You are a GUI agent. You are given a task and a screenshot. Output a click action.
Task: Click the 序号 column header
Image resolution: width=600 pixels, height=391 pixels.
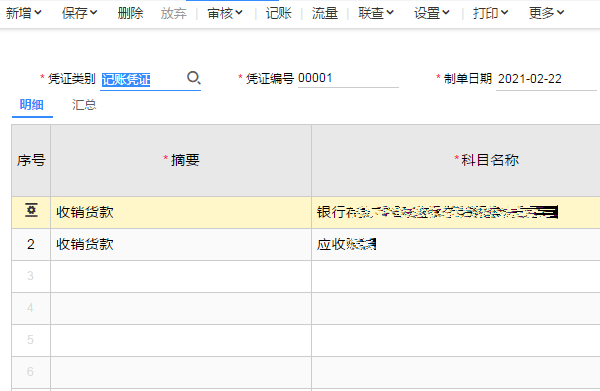31,160
